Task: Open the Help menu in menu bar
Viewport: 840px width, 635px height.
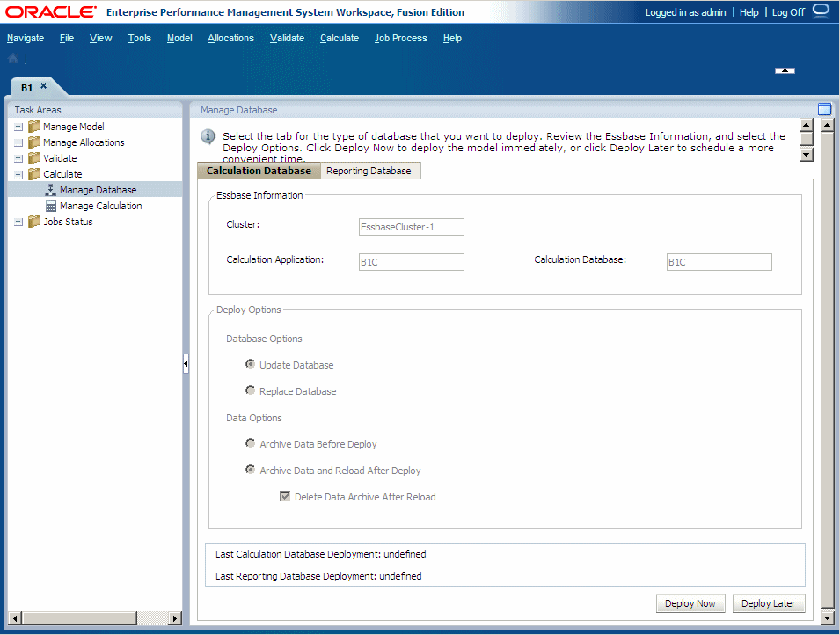Action: tap(452, 38)
